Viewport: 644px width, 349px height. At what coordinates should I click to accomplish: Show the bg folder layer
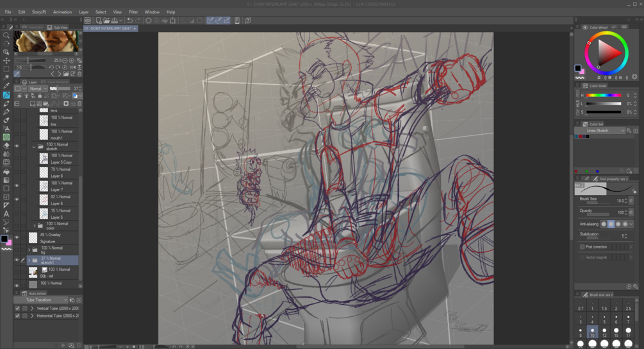(17, 250)
